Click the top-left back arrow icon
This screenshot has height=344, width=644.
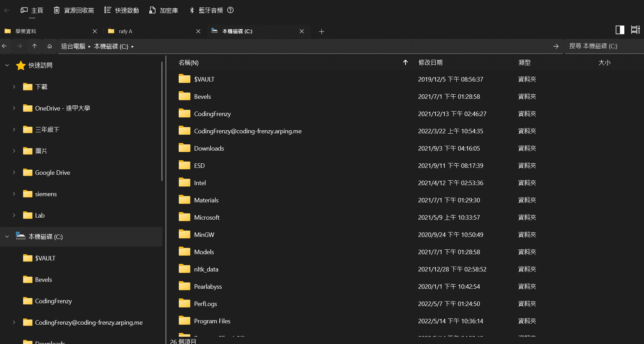tap(7, 10)
